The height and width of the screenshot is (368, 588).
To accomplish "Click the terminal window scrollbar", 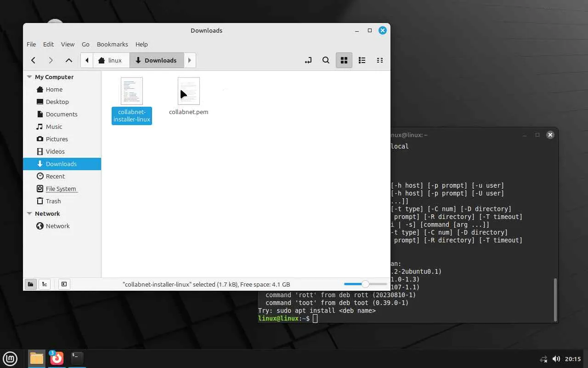I will (555, 299).
